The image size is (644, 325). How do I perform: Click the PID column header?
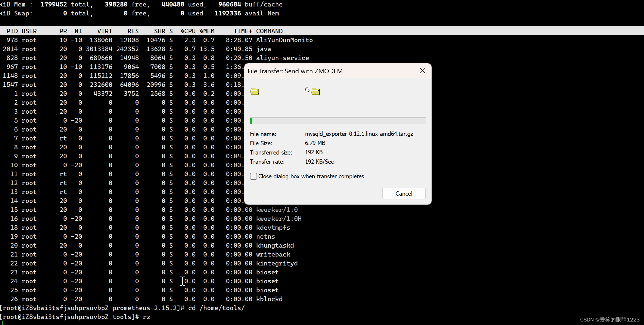click(12, 31)
